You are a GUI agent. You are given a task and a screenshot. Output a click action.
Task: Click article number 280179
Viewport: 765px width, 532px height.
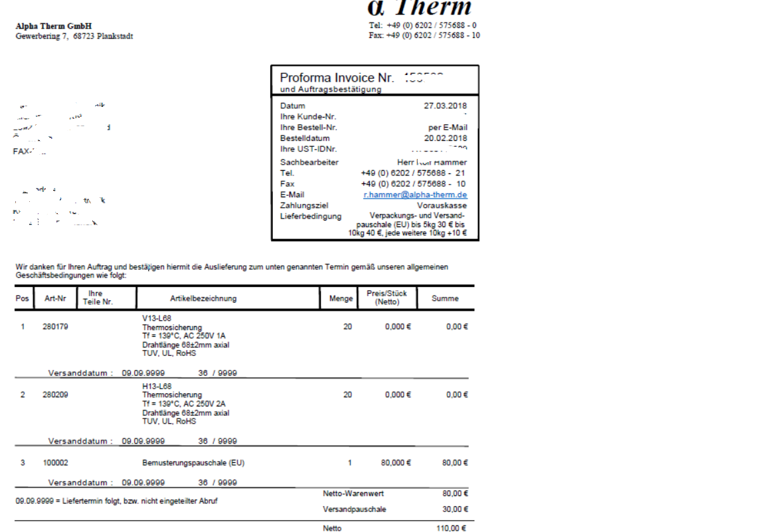tap(55, 327)
